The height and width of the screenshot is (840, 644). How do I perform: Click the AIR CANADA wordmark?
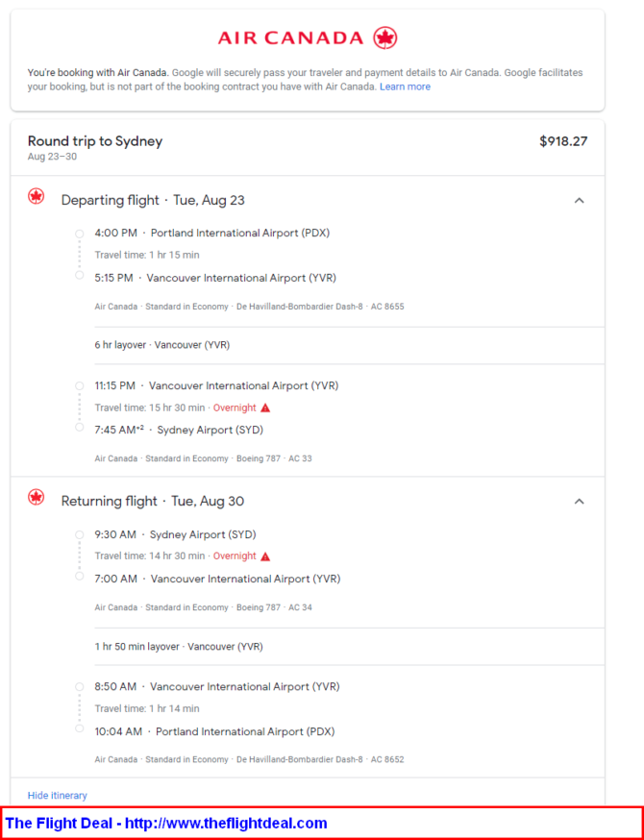tap(290, 38)
